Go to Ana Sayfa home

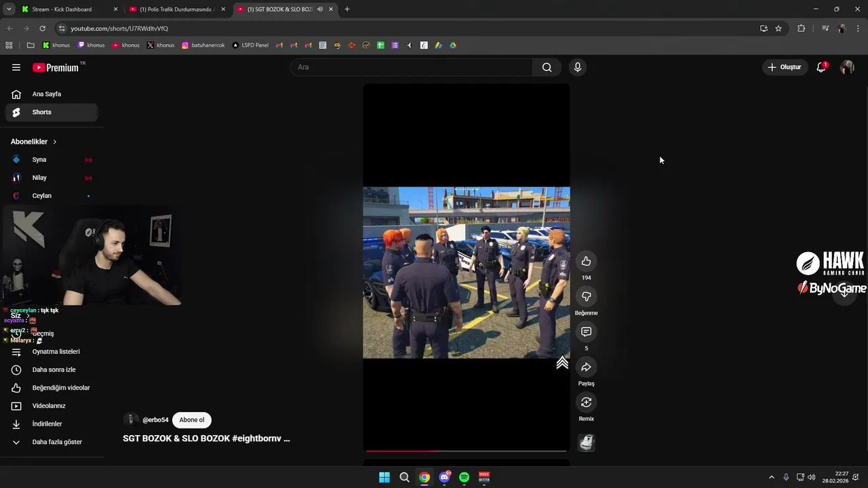(52, 94)
